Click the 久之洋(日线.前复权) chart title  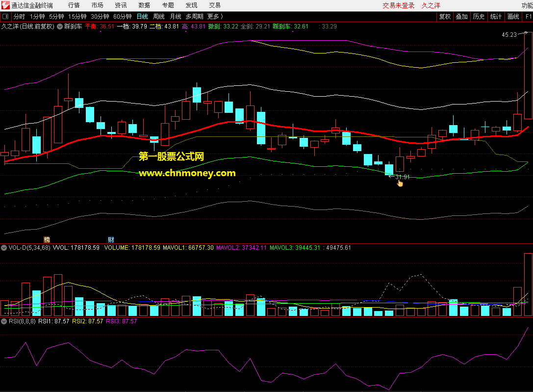(x=28, y=26)
